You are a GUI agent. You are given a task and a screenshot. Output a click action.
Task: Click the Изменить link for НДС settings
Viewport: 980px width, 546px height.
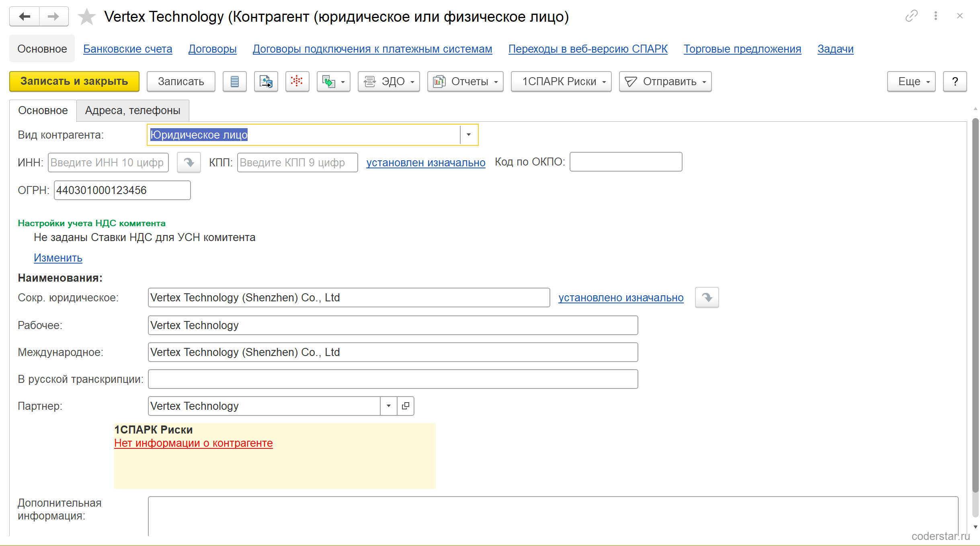pyautogui.click(x=58, y=258)
